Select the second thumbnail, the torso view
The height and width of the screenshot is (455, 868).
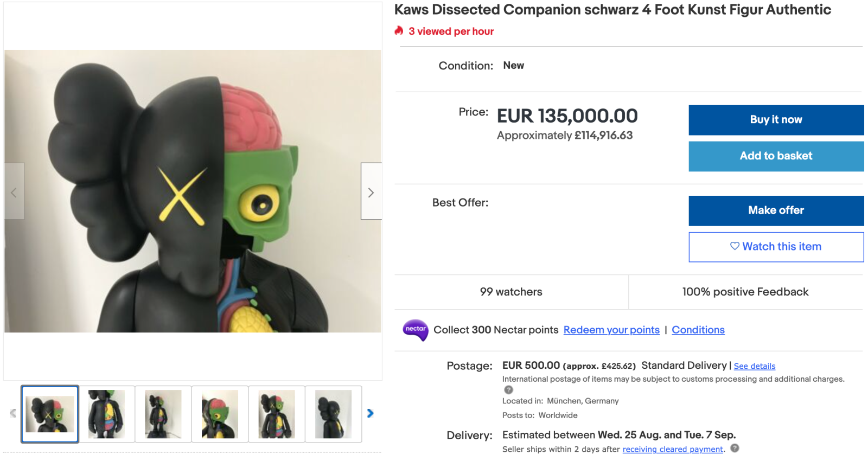click(106, 414)
